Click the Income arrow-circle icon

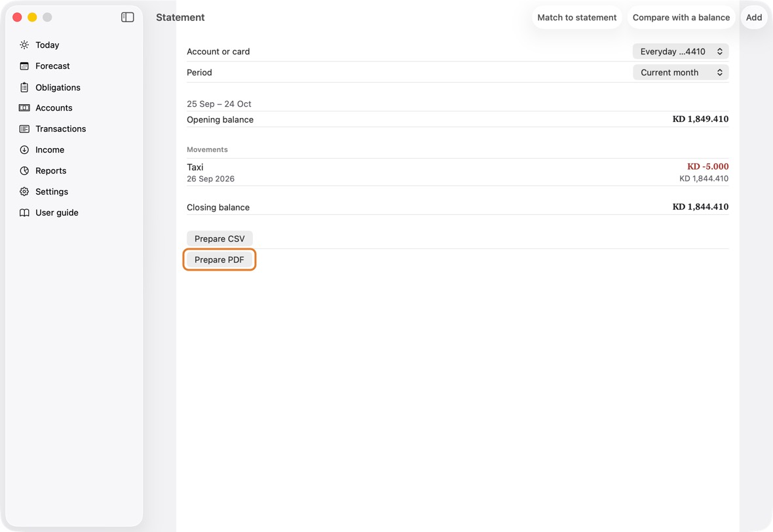[x=24, y=150]
